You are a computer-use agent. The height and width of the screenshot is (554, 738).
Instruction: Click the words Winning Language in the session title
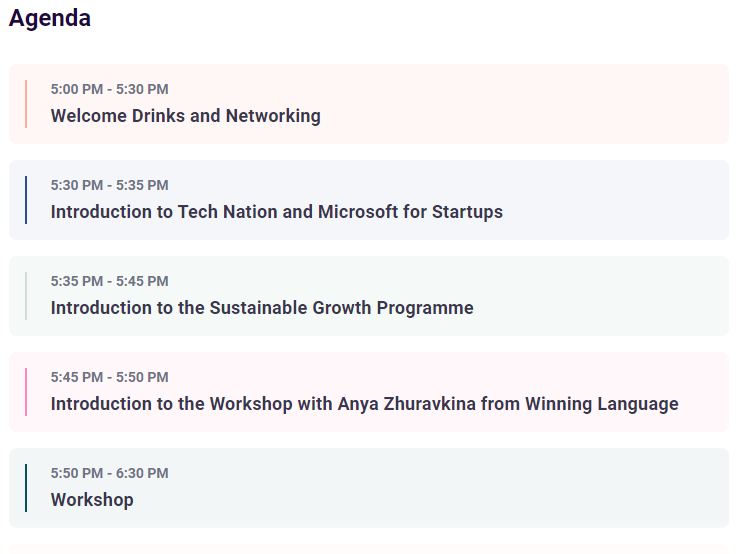(x=602, y=404)
